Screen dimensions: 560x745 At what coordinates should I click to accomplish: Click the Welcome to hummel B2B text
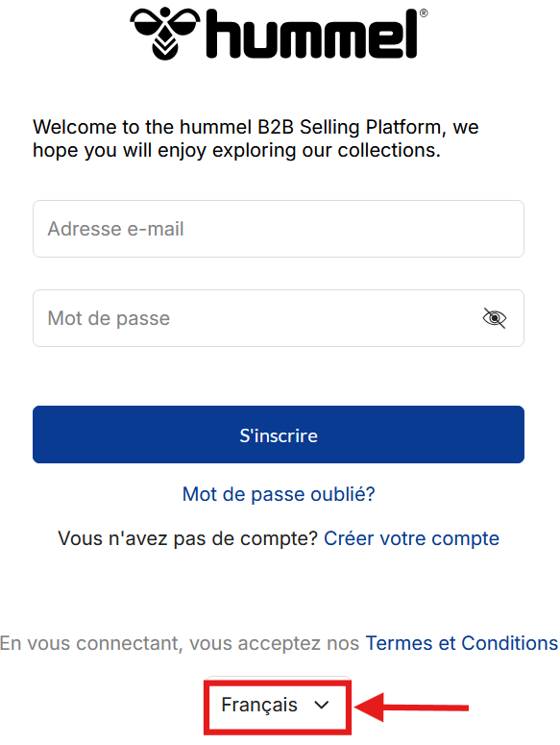[256, 127]
